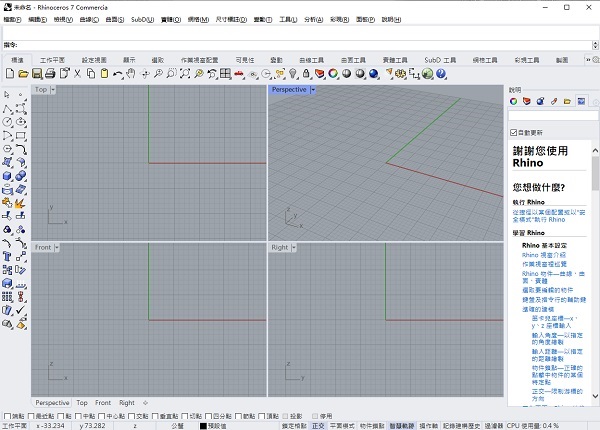Click the Print icon in the toolbar
Image resolution: width=600 pixels, height=430 pixels.
point(49,74)
